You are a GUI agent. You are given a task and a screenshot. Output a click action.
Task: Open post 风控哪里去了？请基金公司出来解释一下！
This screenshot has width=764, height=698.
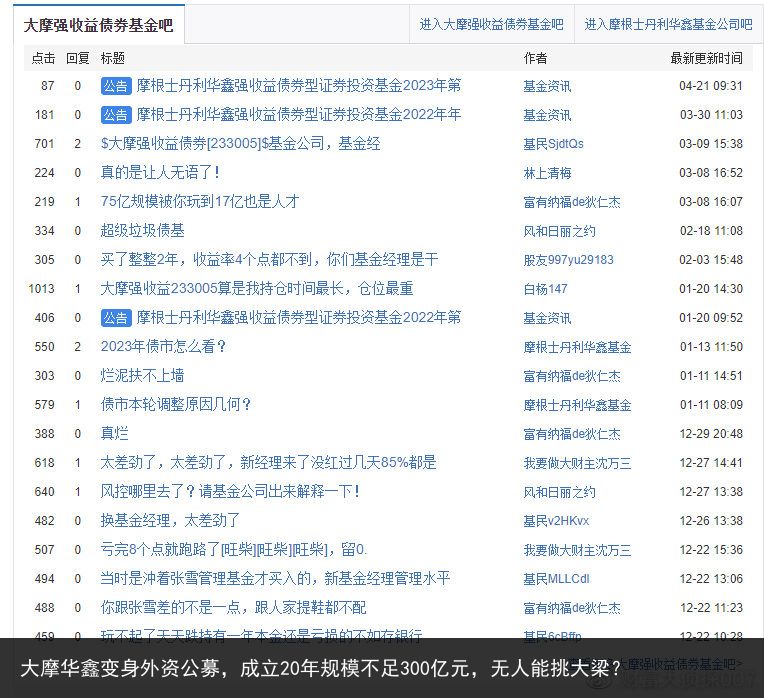pos(230,491)
